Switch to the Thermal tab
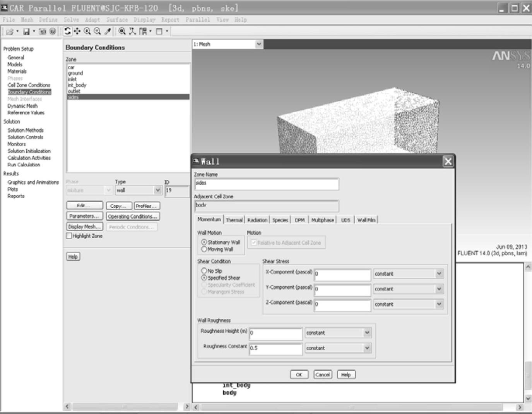The width and height of the screenshot is (532, 414). [x=234, y=220]
